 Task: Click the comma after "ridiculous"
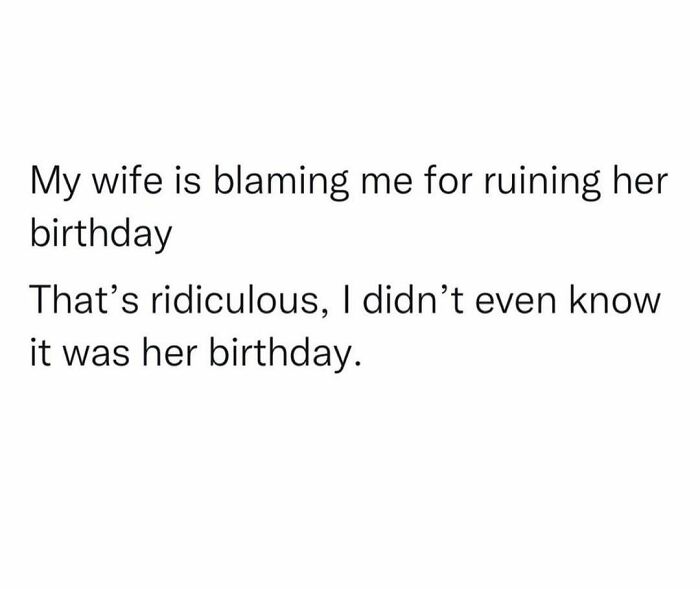coord(334,312)
